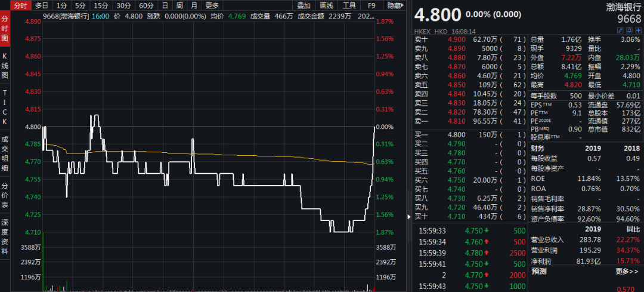Switch to 60分 chart period
The height and width of the screenshot is (292, 644).
[x=146, y=5]
